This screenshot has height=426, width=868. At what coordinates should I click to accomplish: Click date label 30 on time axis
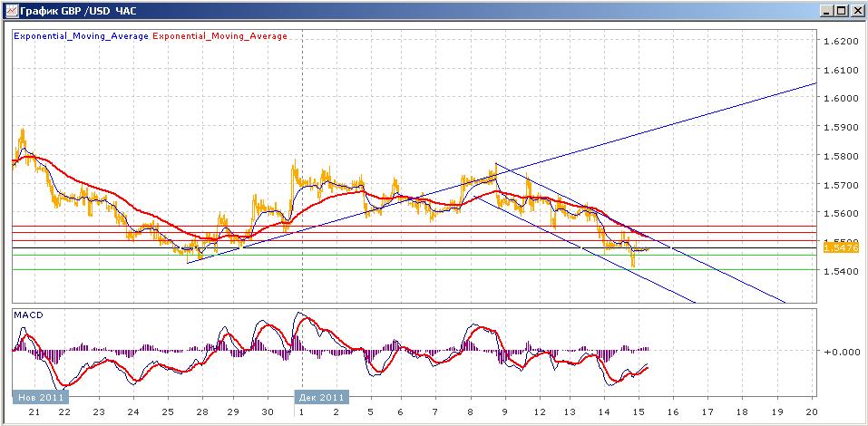[268, 412]
